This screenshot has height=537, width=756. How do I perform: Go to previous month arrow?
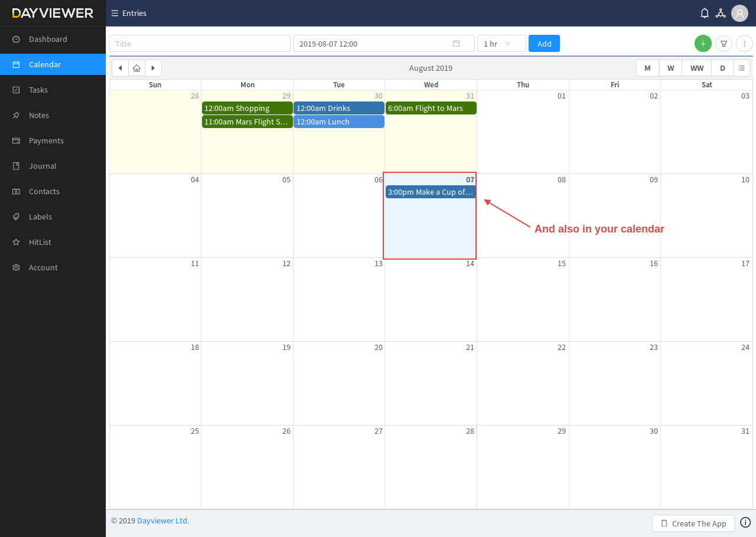coord(120,68)
